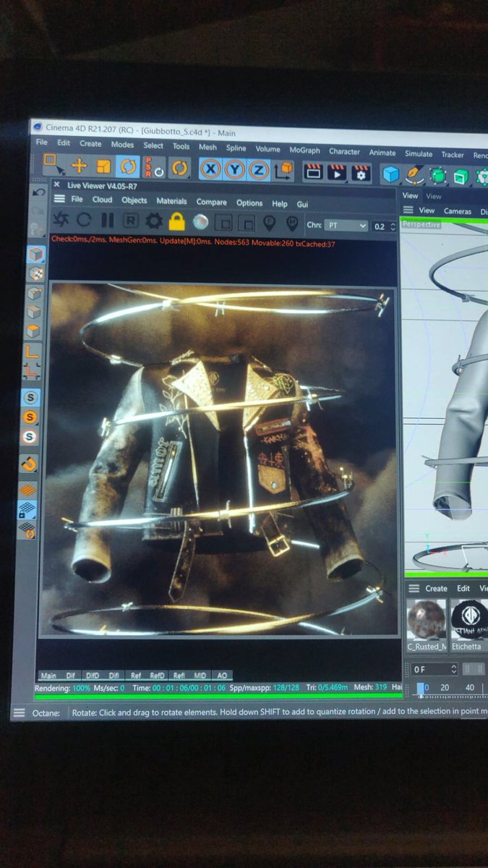Viewport: 488px width, 868px height.
Task: Open the Live Viewer Objects menu
Action: (x=134, y=200)
